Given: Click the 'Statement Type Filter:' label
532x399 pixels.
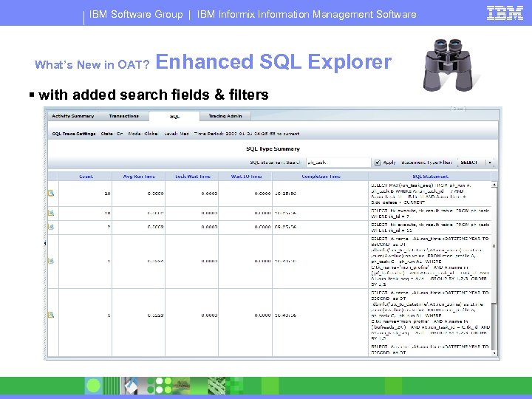Looking at the screenshot, I should 426,163.
